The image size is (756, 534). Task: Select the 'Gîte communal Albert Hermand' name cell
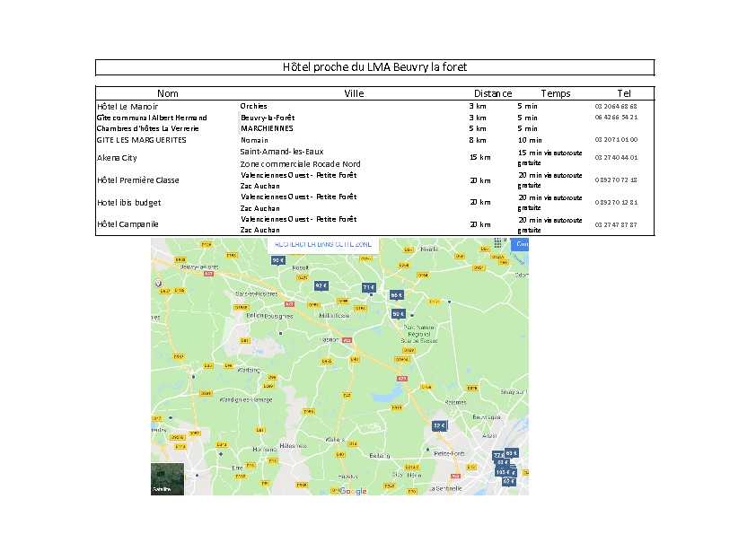pos(152,118)
